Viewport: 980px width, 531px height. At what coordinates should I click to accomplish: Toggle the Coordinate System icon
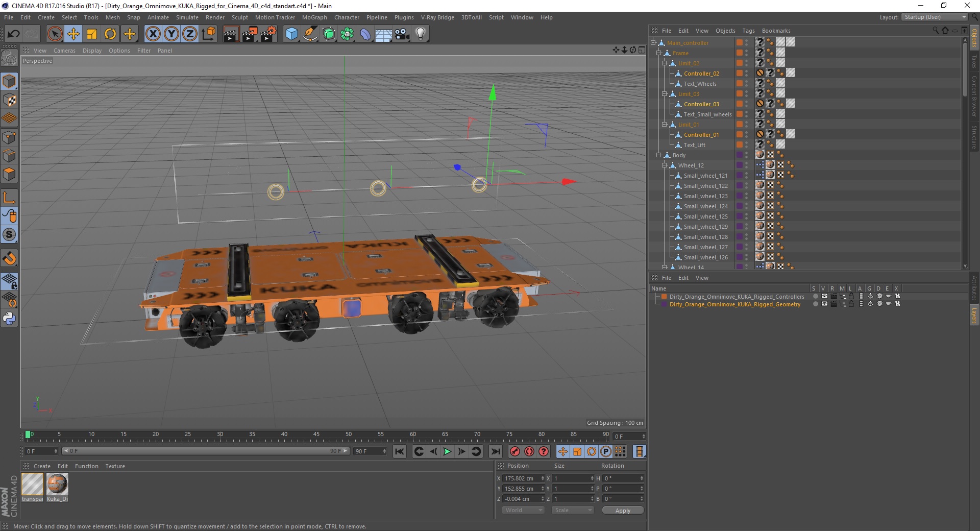(209, 34)
